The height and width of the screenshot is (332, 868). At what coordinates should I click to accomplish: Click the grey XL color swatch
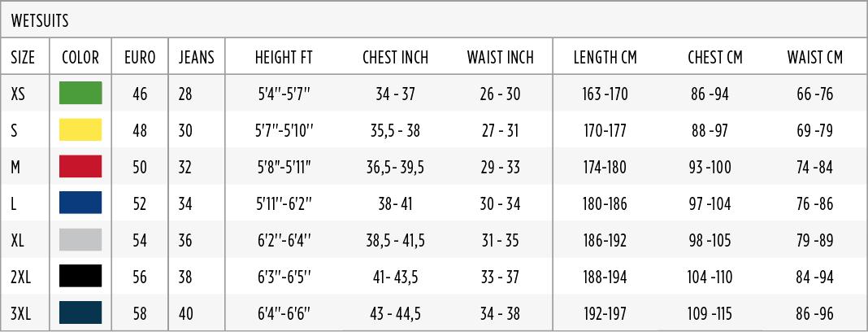pyautogui.click(x=80, y=239)
